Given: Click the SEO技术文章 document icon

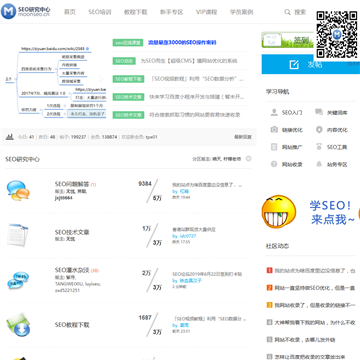Looking at the screenshot, I should coord(17,235).
